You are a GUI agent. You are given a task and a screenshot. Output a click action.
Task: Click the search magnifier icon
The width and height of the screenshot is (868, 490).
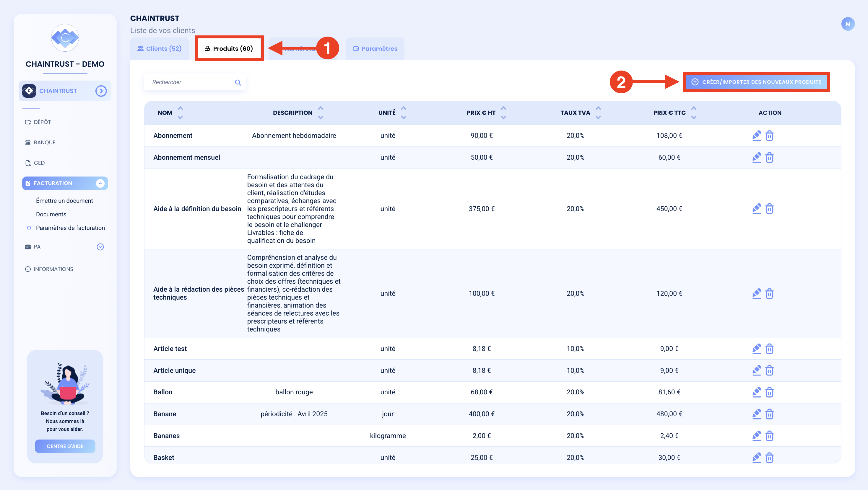click(238, 83)
